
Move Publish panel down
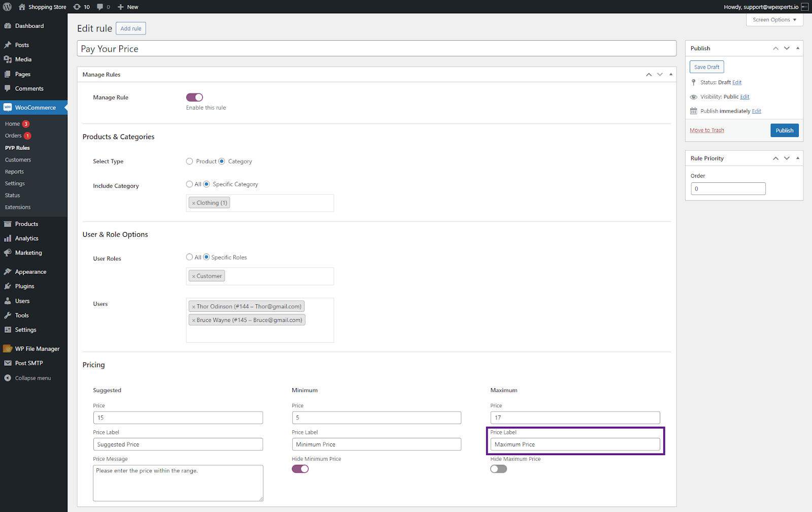pos(787,48)
